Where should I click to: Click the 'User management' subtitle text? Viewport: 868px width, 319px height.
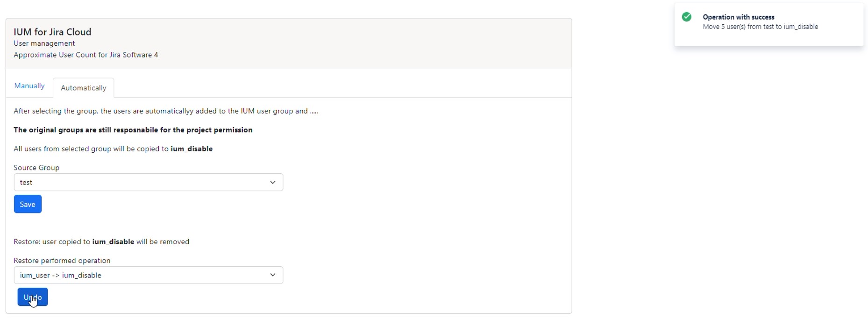44,43
